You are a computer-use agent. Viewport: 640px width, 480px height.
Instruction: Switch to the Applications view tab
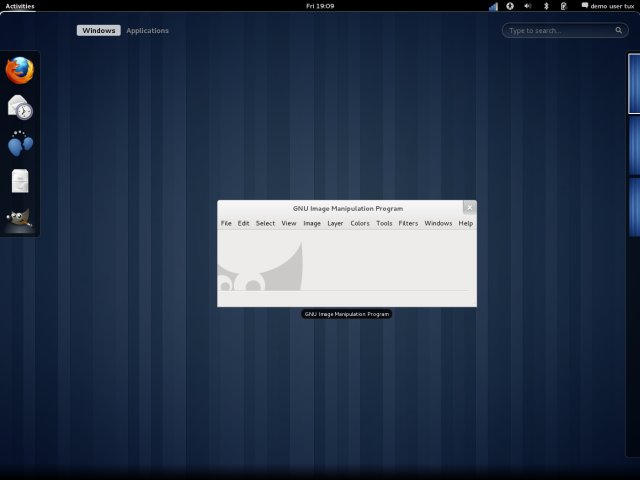[x=147, y=31]
